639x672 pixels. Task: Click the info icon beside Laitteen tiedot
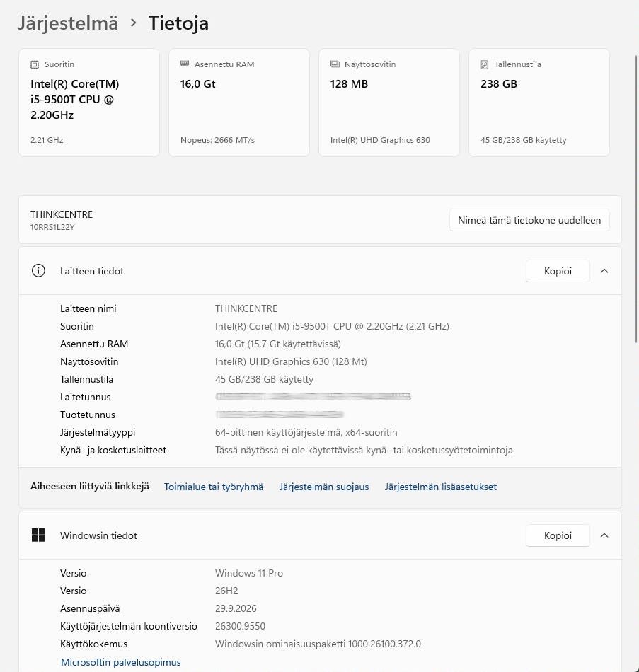tap(38, 271)
